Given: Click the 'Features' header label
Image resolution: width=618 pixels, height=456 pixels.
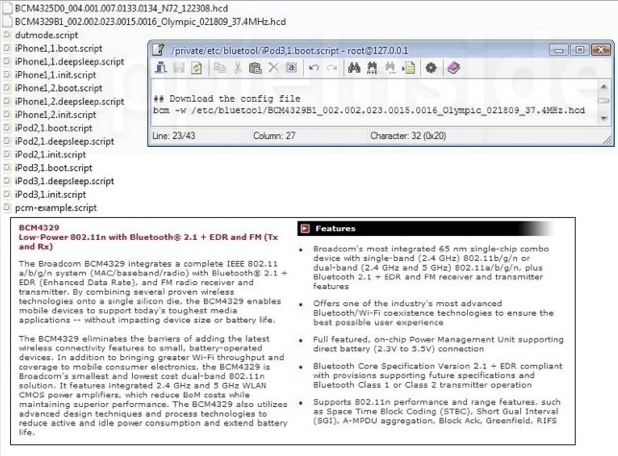Looking at the screenshot, I should click(x=335, y=229).
